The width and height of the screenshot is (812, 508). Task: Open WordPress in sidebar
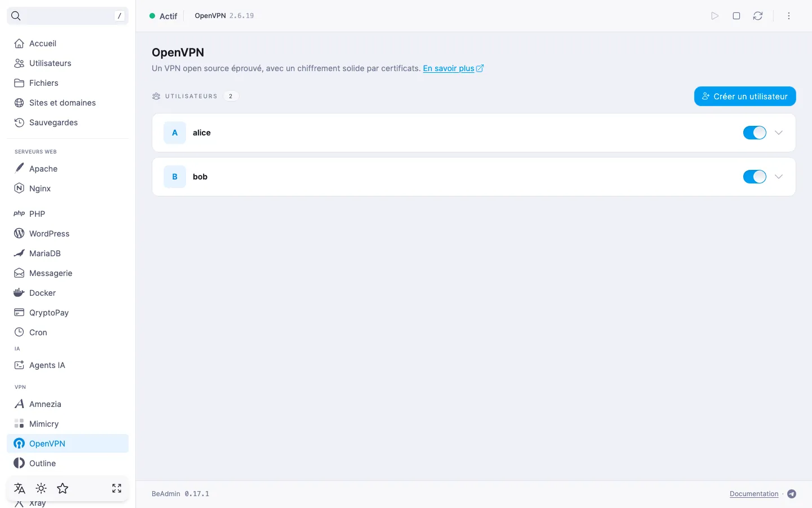(68, 234)
